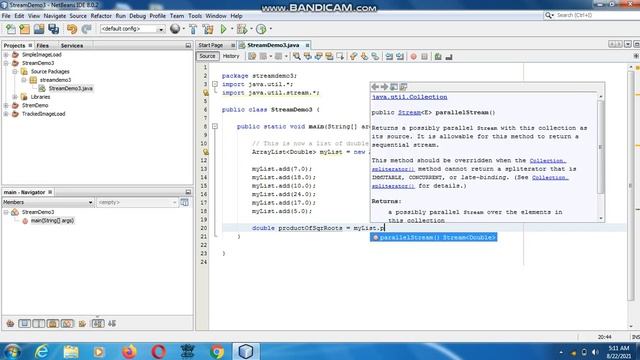This screenshot has height=360, width=640.
Task: Toggle Show Inherited Members in Navigator
Action: click(10, 324)
